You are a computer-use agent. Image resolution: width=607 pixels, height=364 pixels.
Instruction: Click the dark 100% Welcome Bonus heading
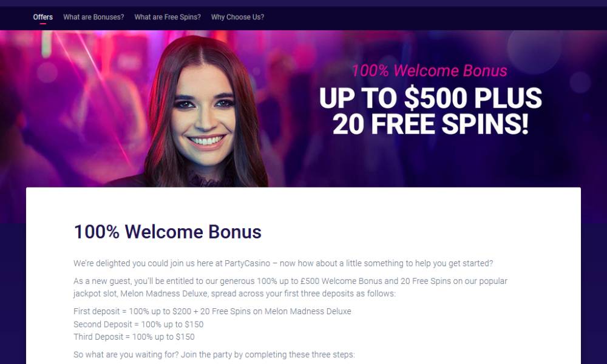coord(168,232)
